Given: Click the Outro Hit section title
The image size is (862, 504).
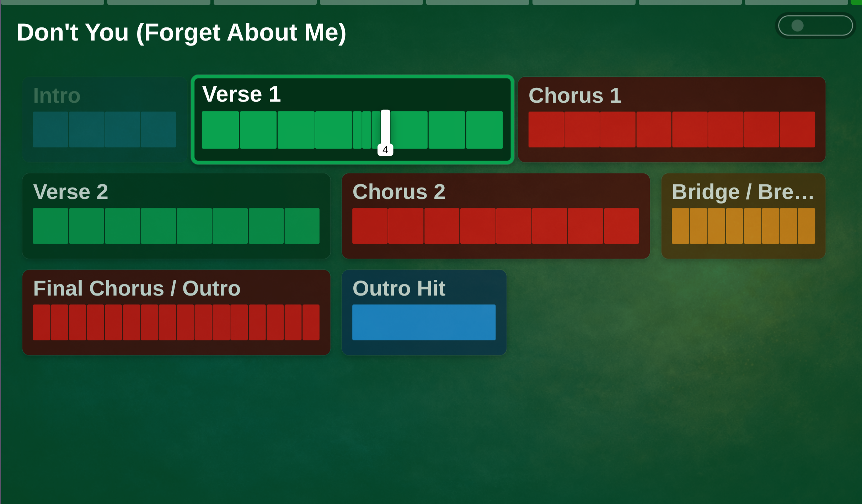Looking at the screenshot, I should [399, 288].
